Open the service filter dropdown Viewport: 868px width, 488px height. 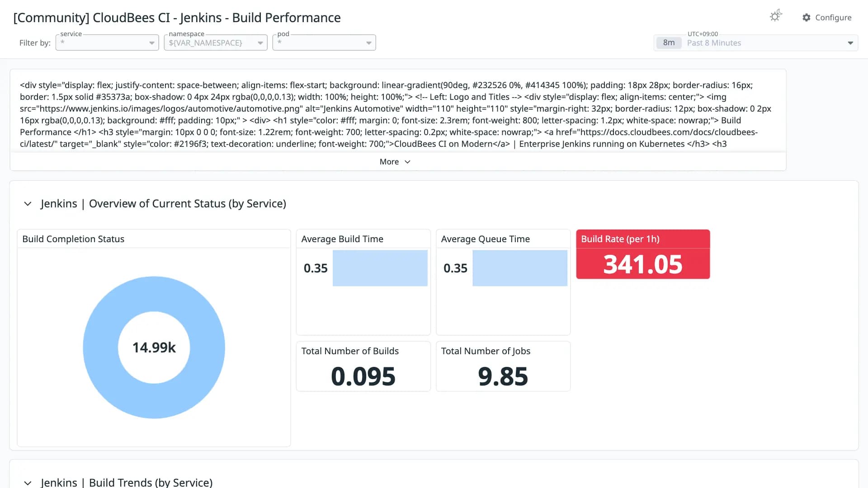click(x=107, y=42)
